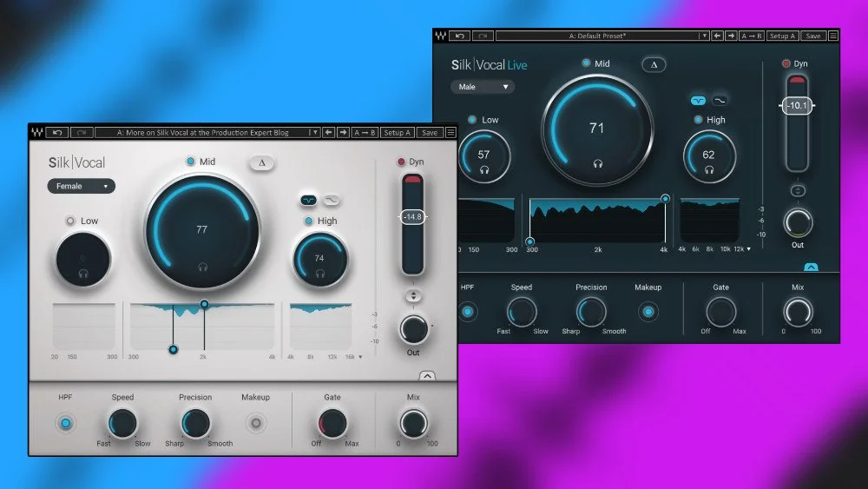Click Mix knob in Silk Vocal Live
868x489 pixels.
point(799,312)
